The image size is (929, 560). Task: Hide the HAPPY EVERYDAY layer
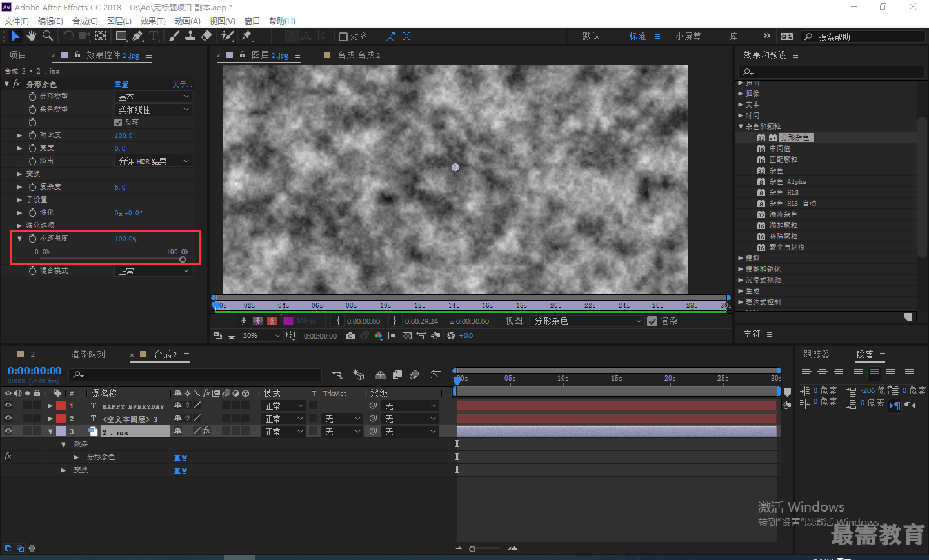pos(8,406)
